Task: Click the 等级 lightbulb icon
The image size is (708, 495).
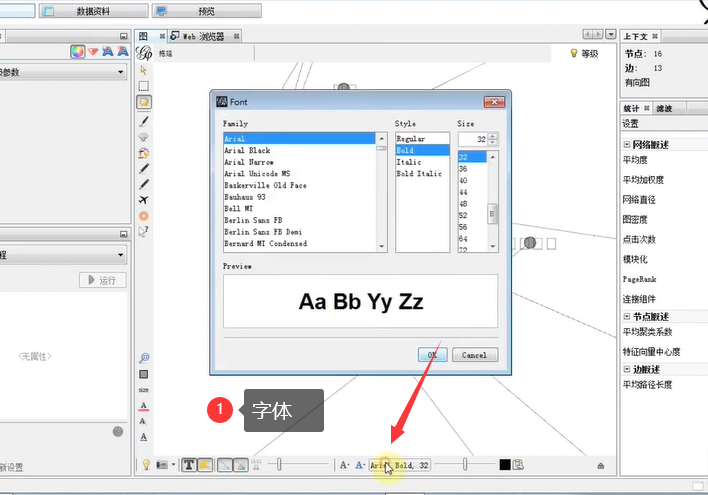Action: pyautogui.click(x=574, y=53)
